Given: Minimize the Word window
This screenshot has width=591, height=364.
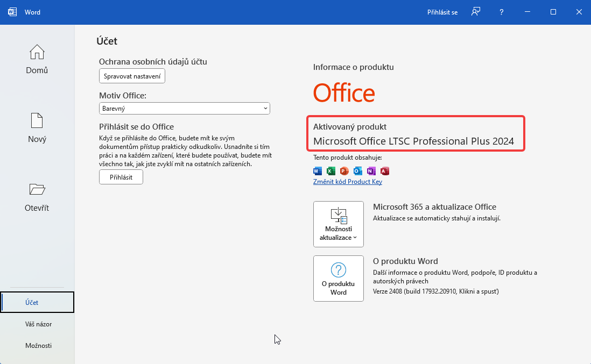Looking at the screenshot, I should pyautogui.click(x=527, y=12).
